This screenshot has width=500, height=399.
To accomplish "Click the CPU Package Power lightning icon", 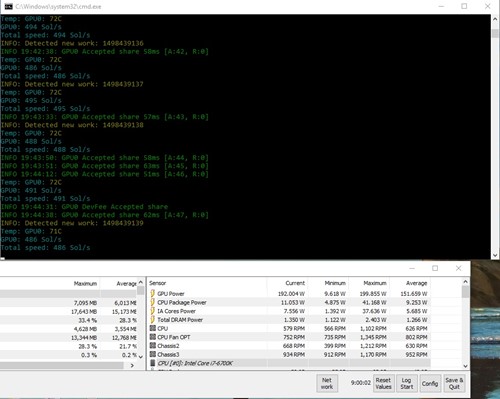I will point(153,302).
